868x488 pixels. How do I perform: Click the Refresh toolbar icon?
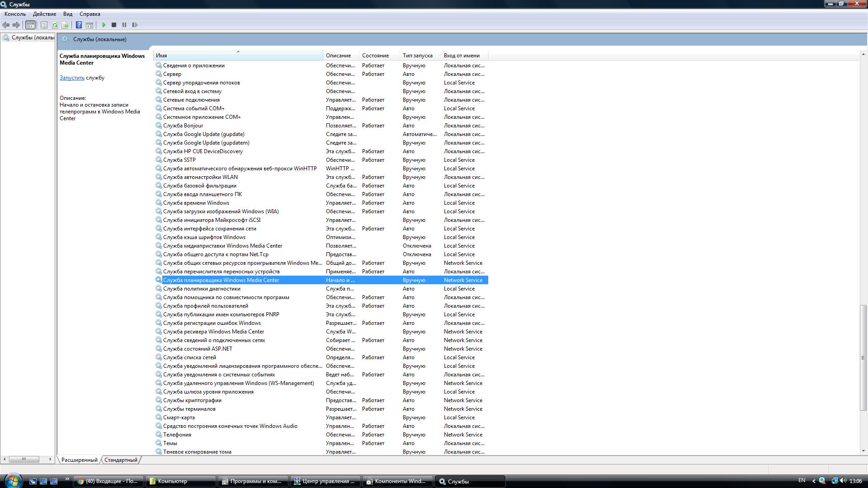click(55, 25)
